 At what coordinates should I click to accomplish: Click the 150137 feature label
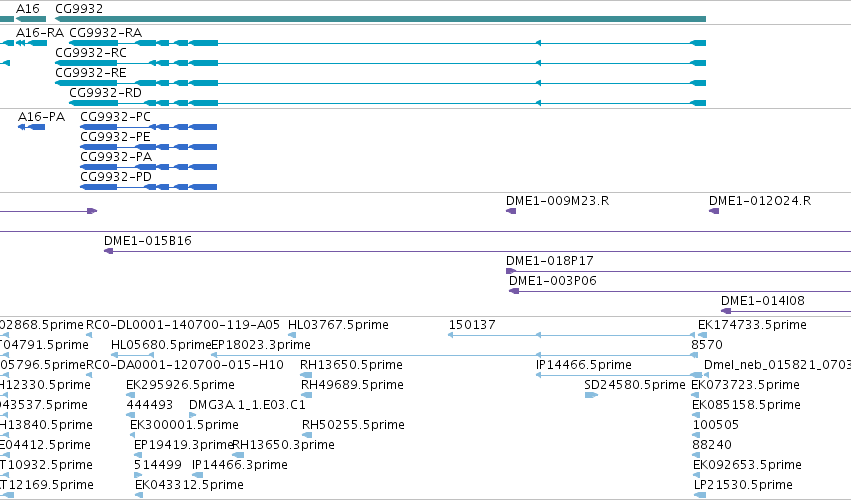click(x=472, y=325)
